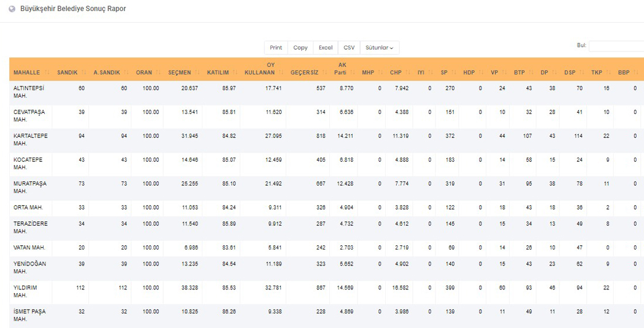Viewport: 644px width, 328px height.
Task: Click DSP value 49 in TERAZİDERE row
Action: click(x=580, y=224)
